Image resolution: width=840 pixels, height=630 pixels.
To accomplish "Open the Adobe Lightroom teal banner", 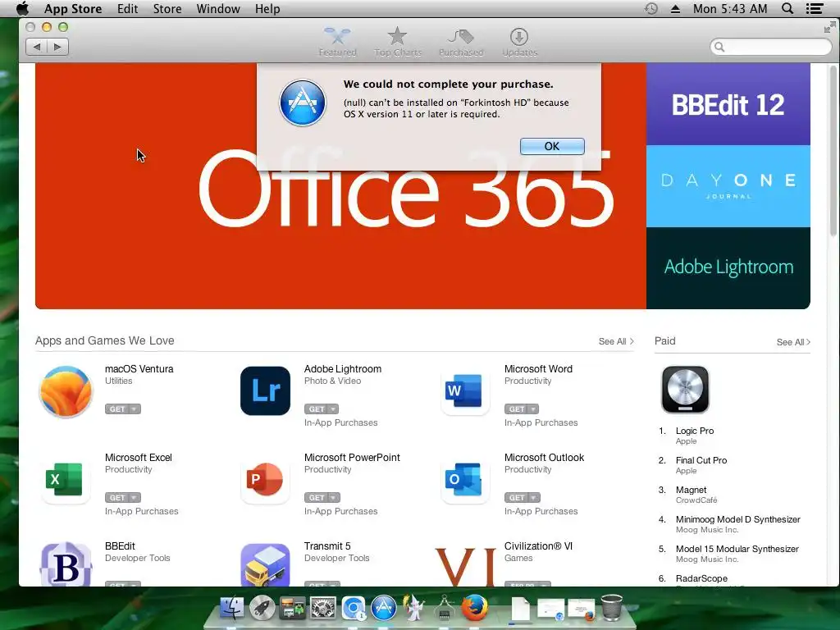I will tap(728, 268).
